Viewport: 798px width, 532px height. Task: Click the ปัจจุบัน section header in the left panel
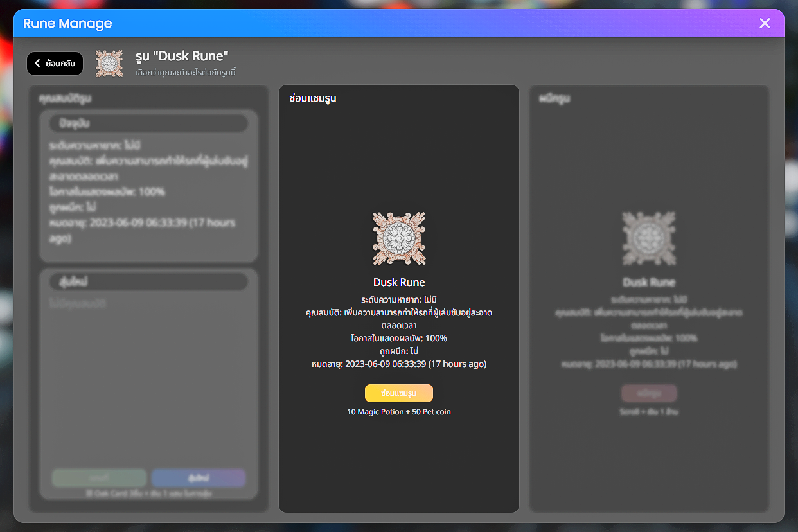[x=148, y=123]
